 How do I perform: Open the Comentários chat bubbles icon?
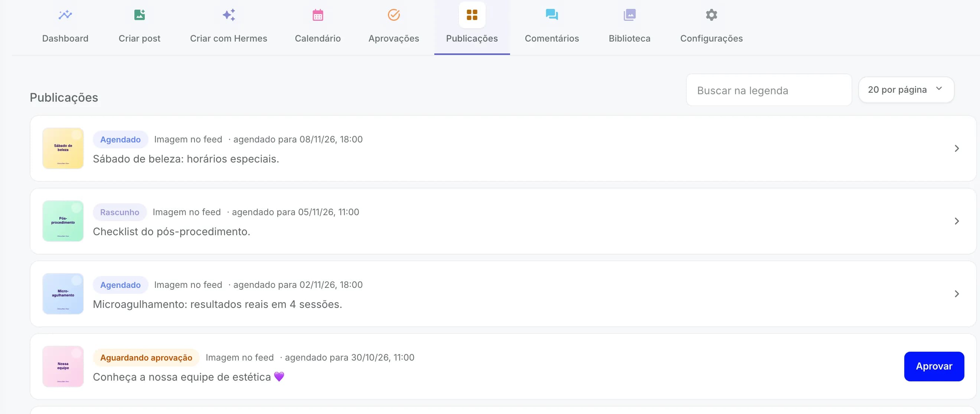coord(552,15)
